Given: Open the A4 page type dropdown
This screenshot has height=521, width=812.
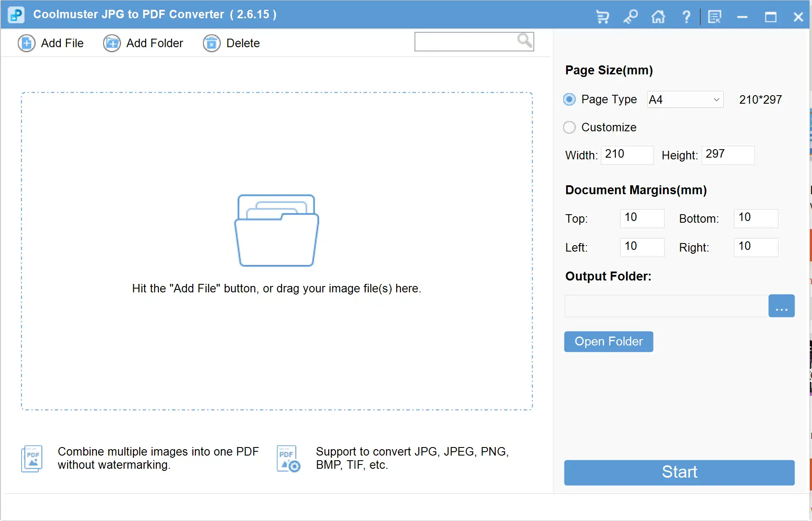Looking at the screenshot, I should pos(685,99).
